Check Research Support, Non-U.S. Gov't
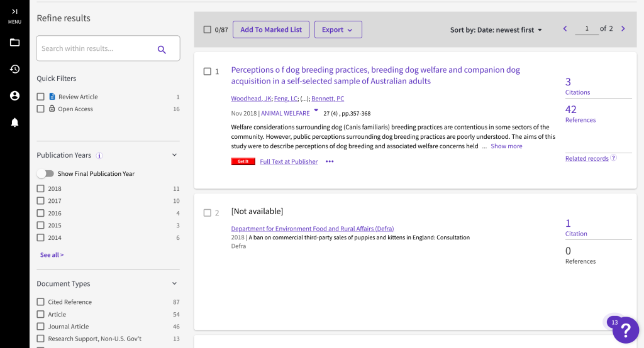Image resolution: width=644 pixels, height=348 pixels. pyautogui.click(x=40, y=339)
